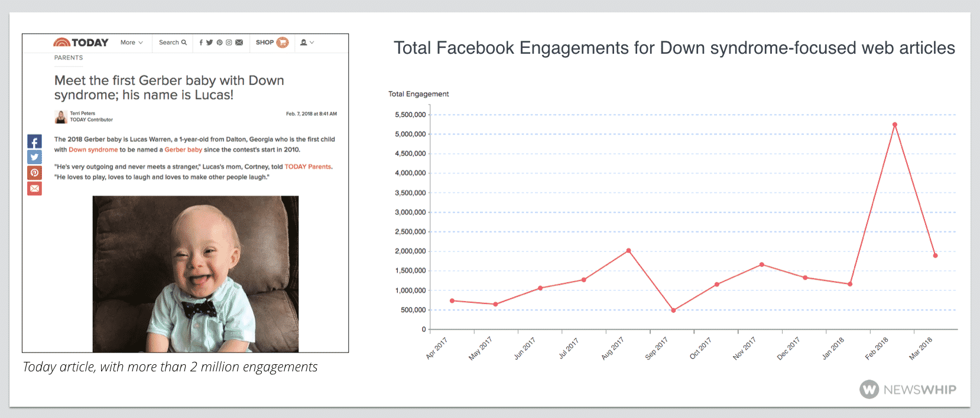This screenshot has height=418, width=980.
Task: Click the header Pinterest icon
Action: point(219,43)
